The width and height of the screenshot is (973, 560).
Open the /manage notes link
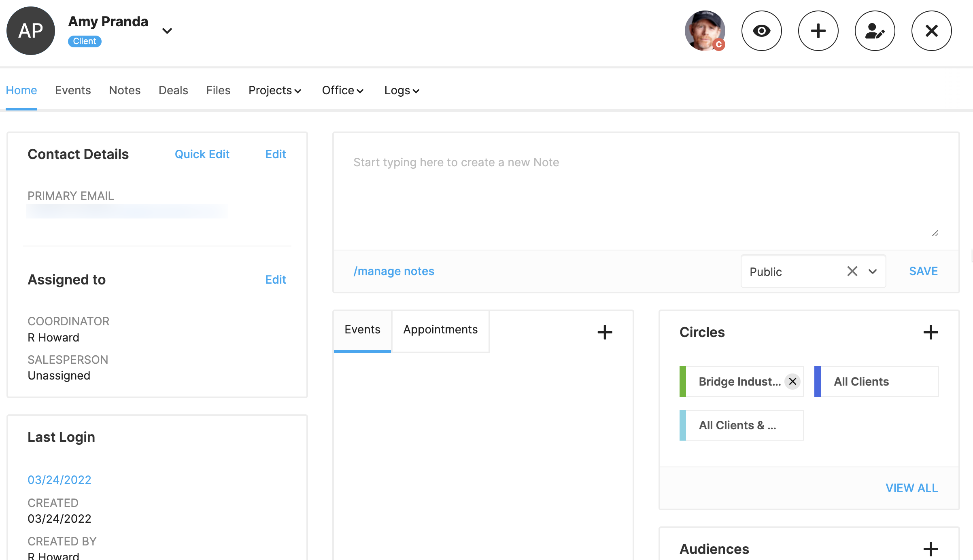point(394,271)
